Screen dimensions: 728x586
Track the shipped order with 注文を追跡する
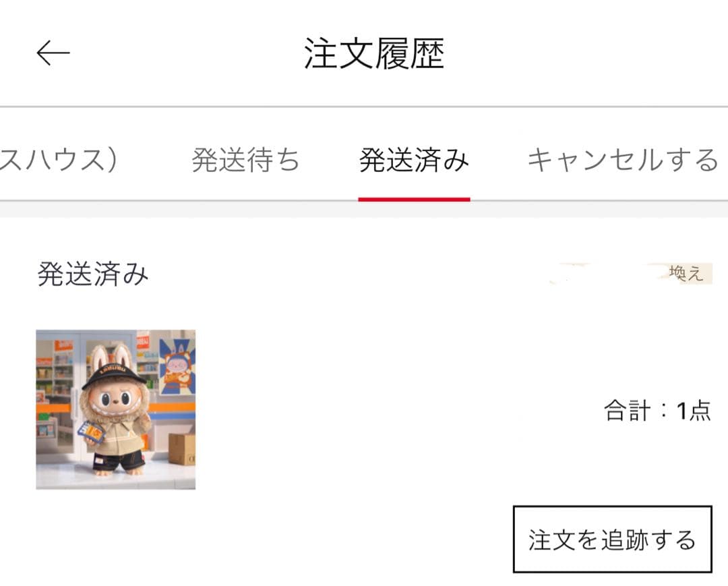612,539
